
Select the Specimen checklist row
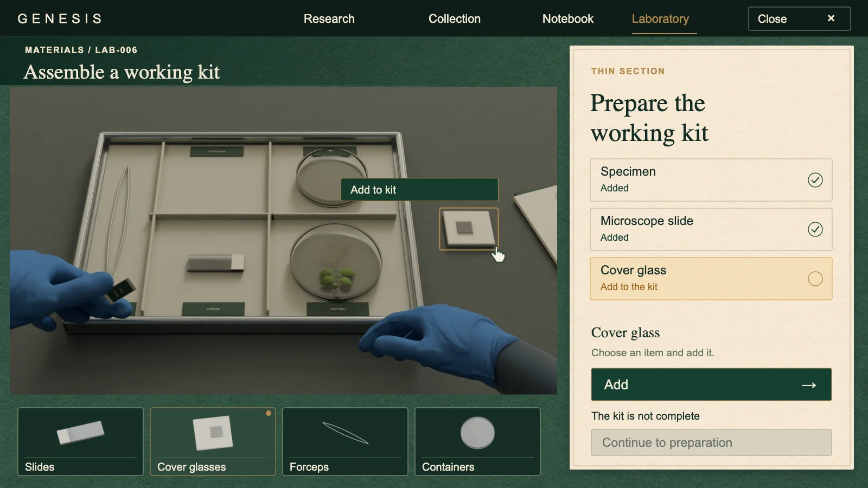point(711,180)
